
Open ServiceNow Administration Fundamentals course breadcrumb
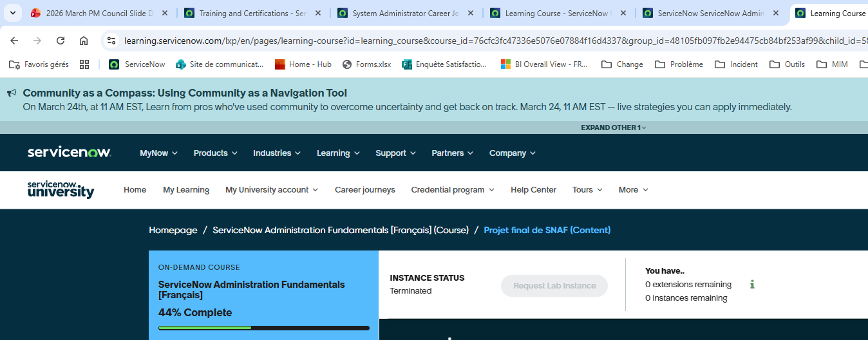pos(341,230)
